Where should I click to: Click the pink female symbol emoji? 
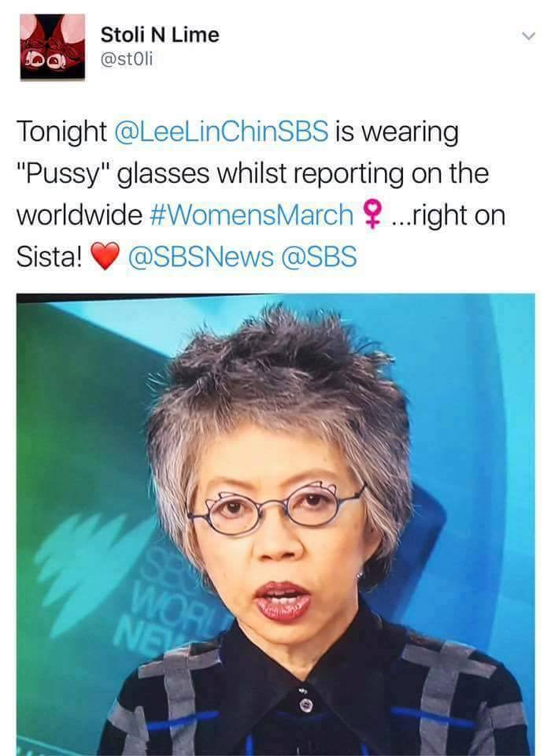[x=372, y=214]
